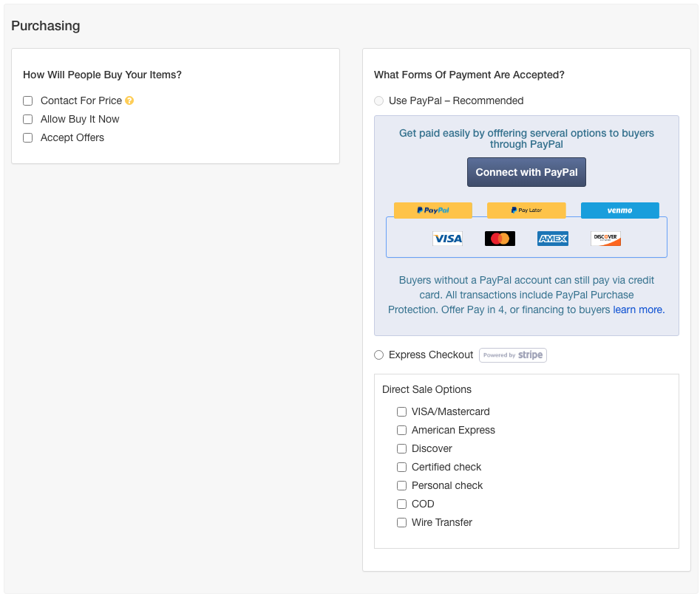Check the Accept Offers option
700x599 pixels.
pyautogui.click(x=27, y=138)
